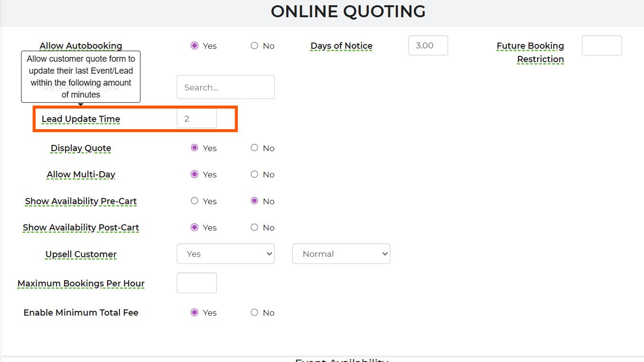Click the Lead Update Time label
The image size is (644, 362).
click(81, 119)
